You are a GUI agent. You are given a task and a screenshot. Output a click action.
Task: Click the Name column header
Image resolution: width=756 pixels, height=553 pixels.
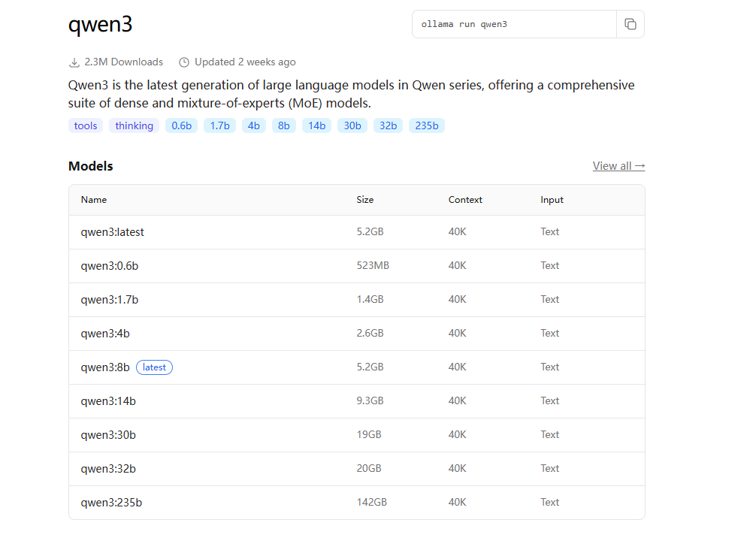tap(93, 200)
